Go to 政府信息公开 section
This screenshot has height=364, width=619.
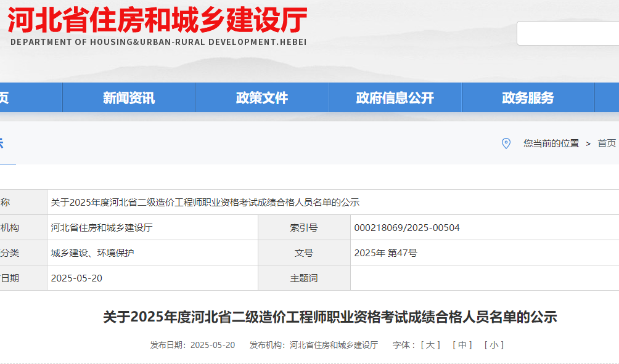click(395, 98)
